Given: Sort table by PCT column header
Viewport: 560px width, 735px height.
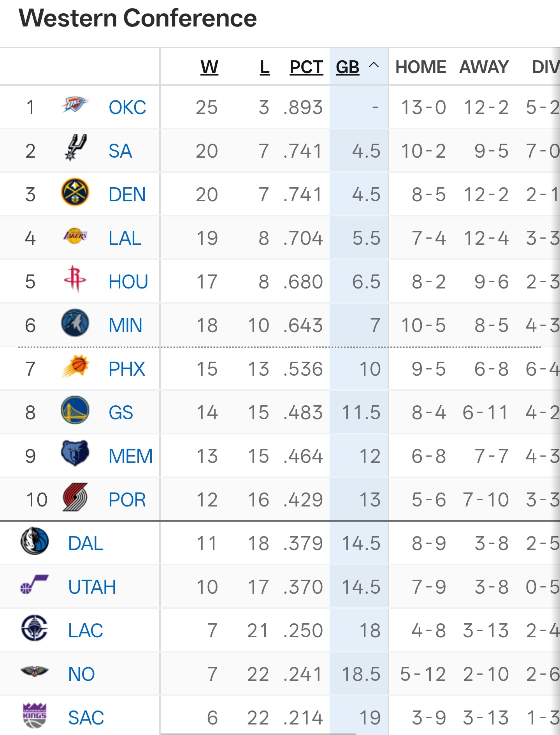Looking at the screenshot, I should pos(306,67).
